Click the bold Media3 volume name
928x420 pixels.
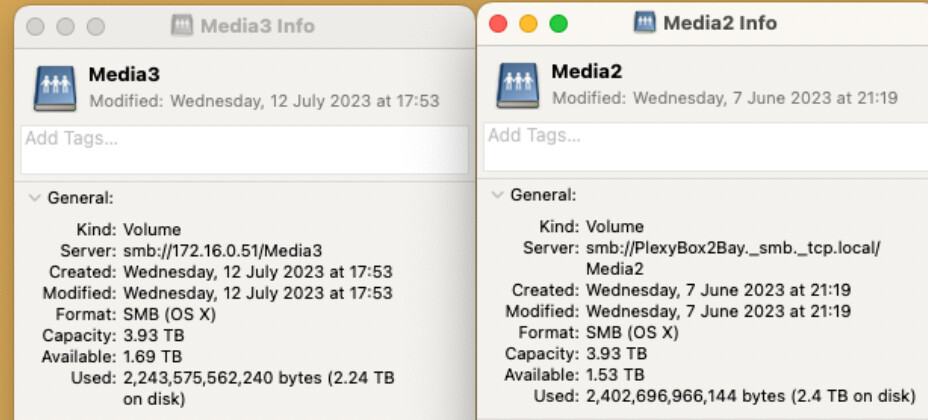[x=124, y=74]
